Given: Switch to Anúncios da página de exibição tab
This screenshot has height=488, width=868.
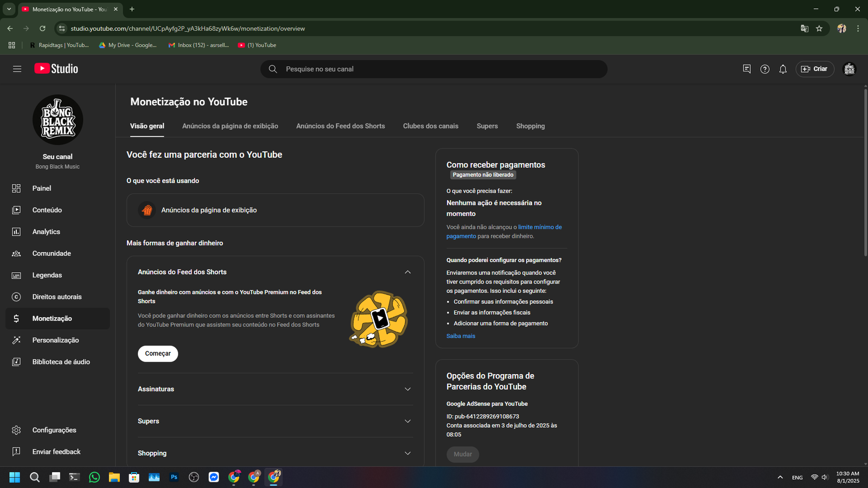Looking at the screenshot, I should pyautogui.click(x=230, y=126).
